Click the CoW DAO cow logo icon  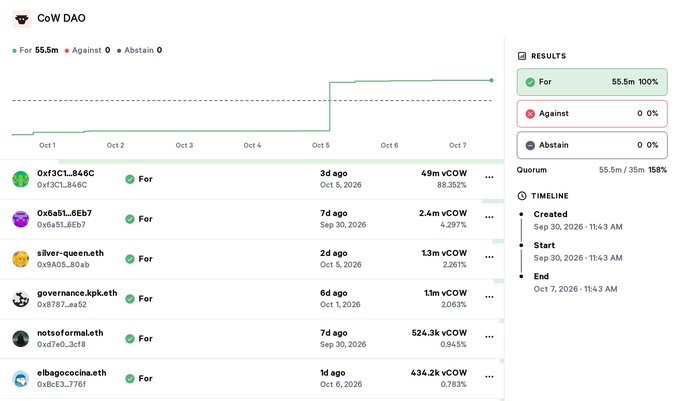pyautogui.click(x=21, y=19)
